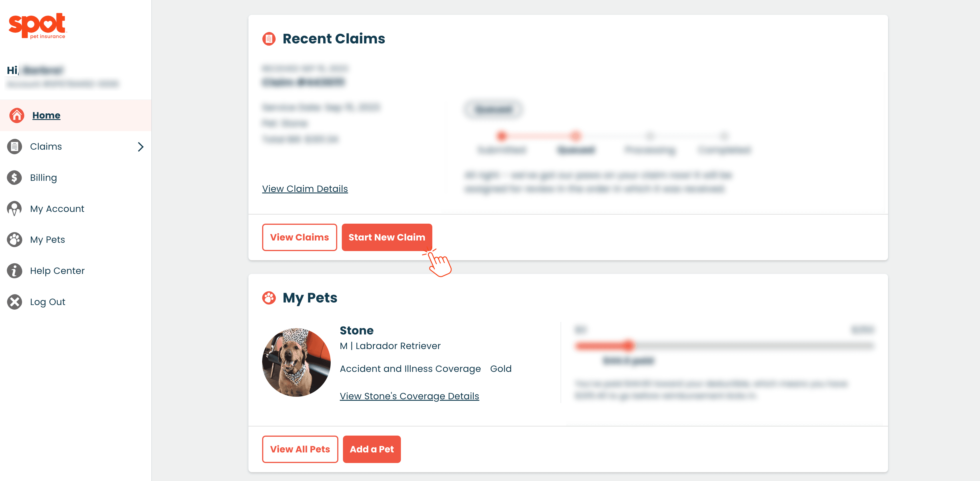Select Billing from the navigation menu
Screen dimensions: 980x481
tap(43, 177)
